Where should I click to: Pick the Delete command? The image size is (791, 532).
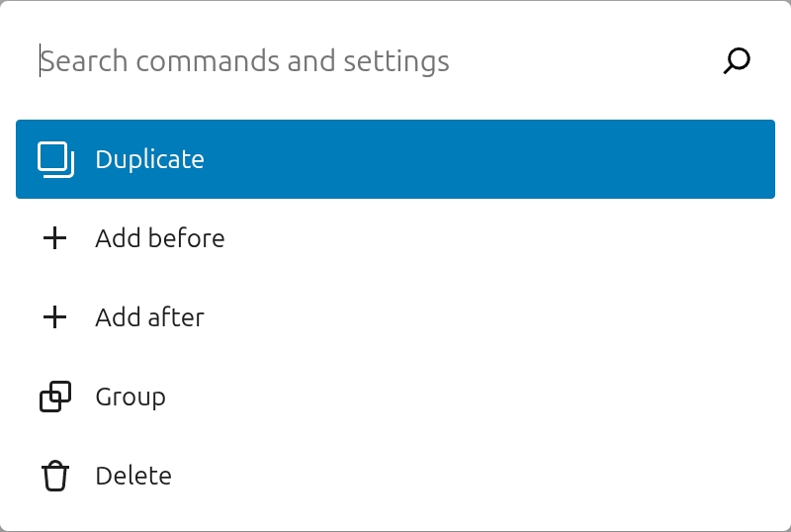pos(395,476)
